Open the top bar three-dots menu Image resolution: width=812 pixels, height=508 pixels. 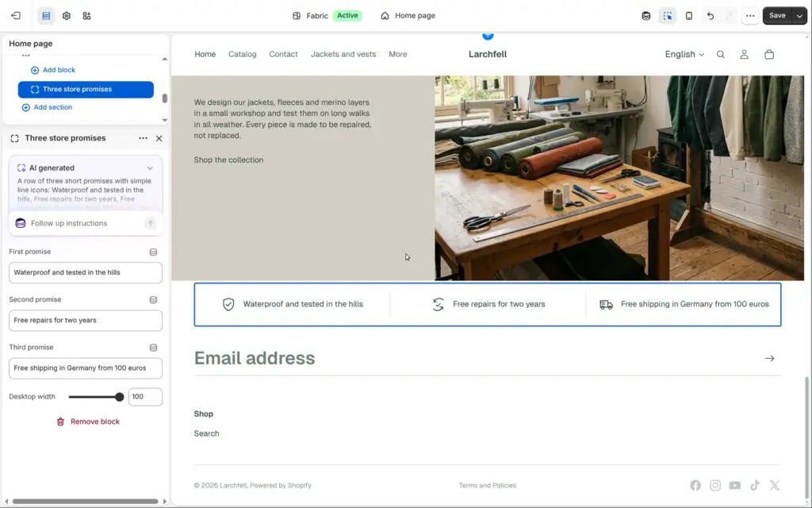[x=750, y=16]
